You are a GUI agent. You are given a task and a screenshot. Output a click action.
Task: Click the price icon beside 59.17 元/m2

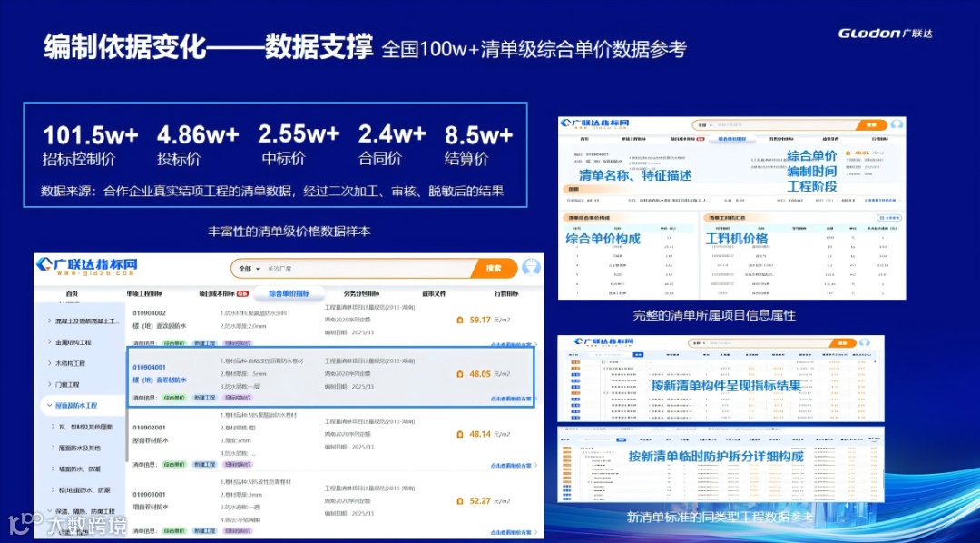460,321
